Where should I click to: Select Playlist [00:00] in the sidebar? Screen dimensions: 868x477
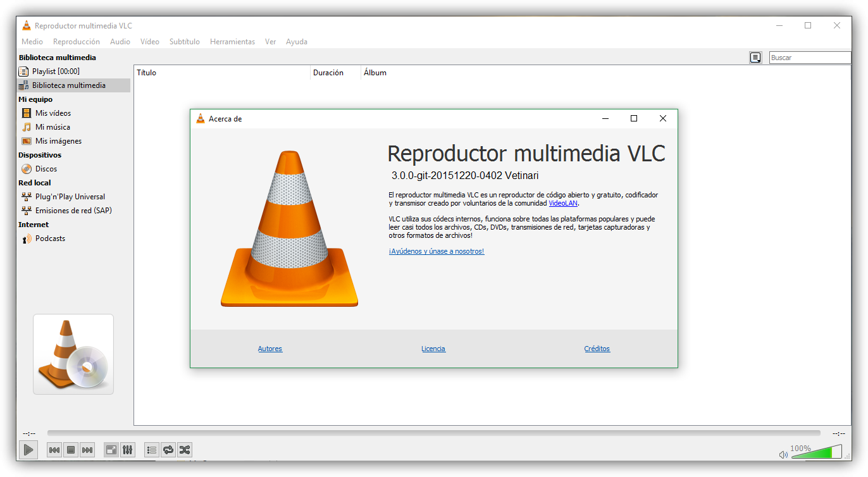click(x=73, y=71)
